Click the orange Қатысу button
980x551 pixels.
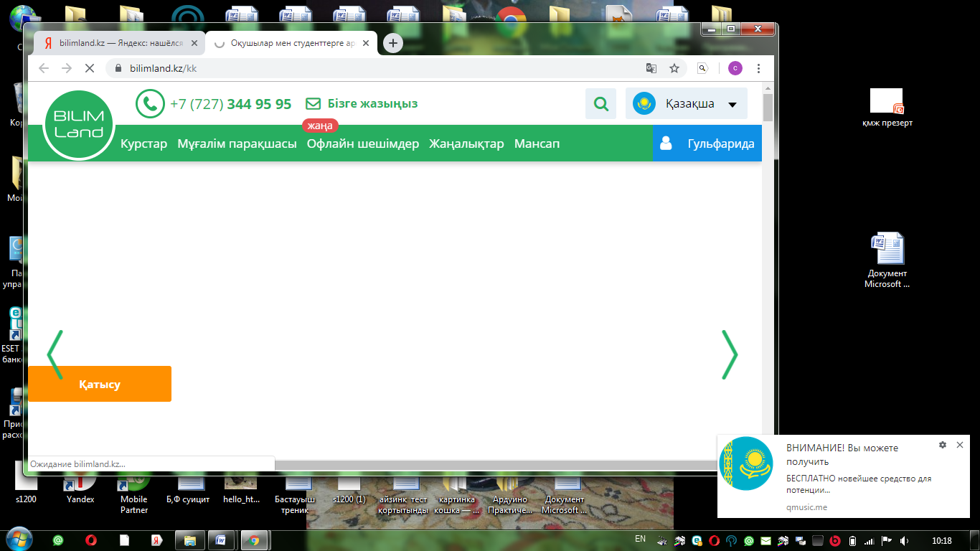point(100,384)
